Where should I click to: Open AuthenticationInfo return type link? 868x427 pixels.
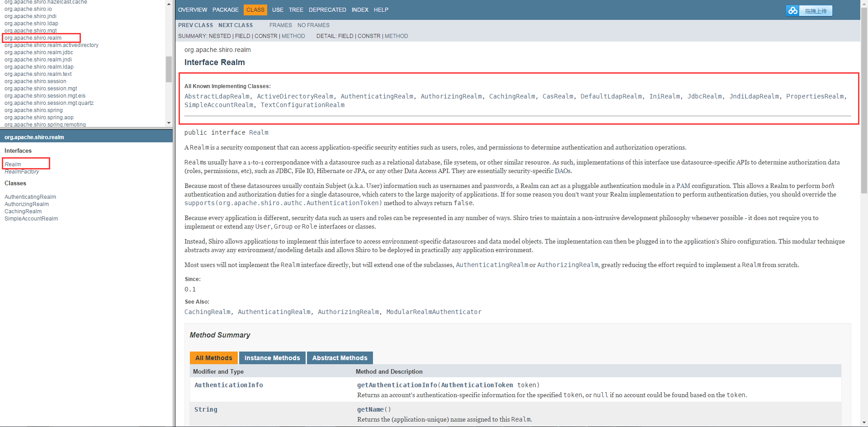(229, 385)
